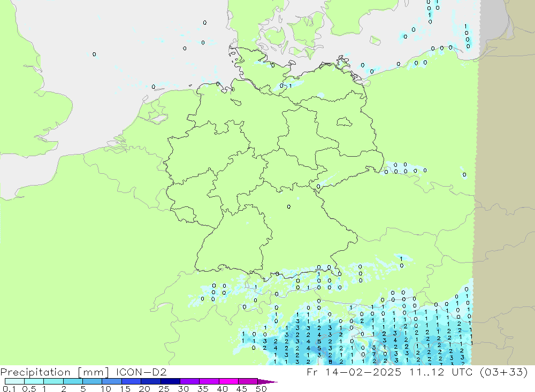535x392 pixels.
Task: Click the "ICON-D2" model name
Action: coord(141,372)
